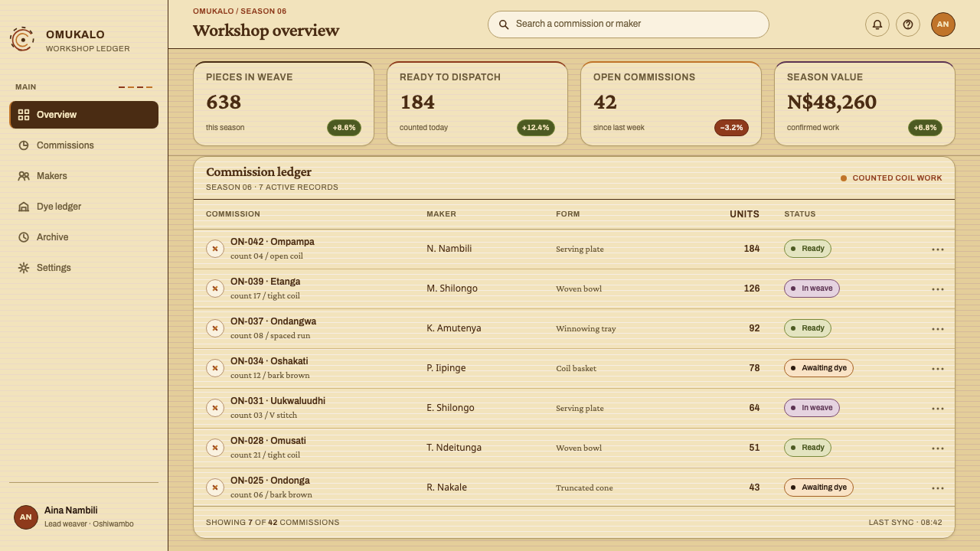Open more actions for ON-025 Ondonga
The image size is (980, 551).
pos(938,488)
